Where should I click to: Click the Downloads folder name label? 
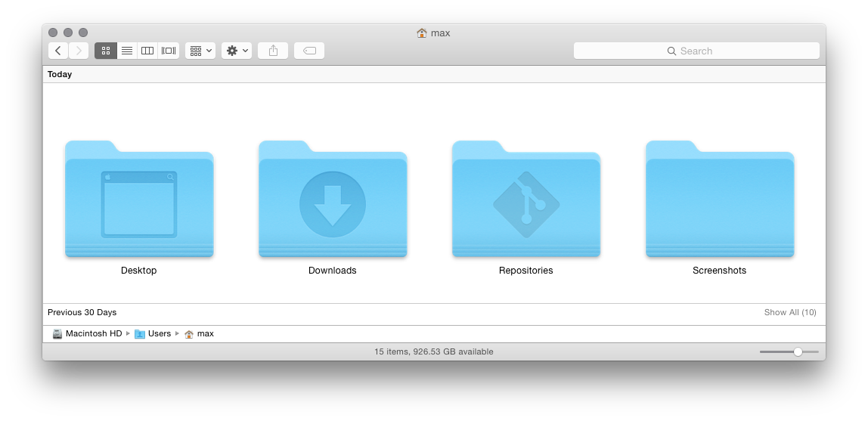click(x=333, y=271)
